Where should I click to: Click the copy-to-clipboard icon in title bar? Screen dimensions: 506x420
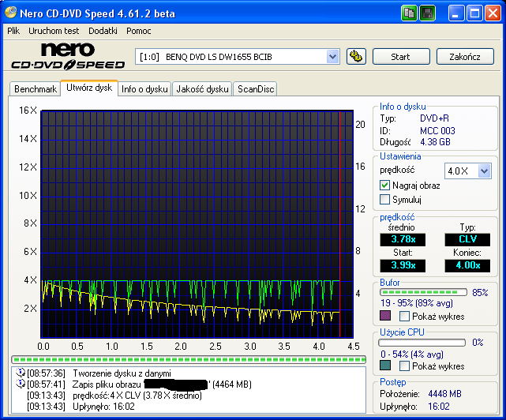tap(409, 13)
